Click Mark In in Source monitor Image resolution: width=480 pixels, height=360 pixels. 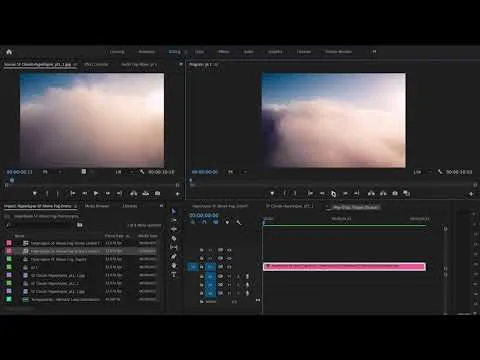point(47,193)
